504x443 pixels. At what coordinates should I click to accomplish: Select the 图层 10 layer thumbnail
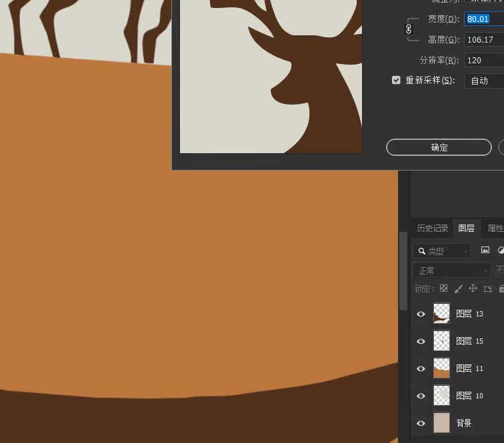click(x=441, y=396)
